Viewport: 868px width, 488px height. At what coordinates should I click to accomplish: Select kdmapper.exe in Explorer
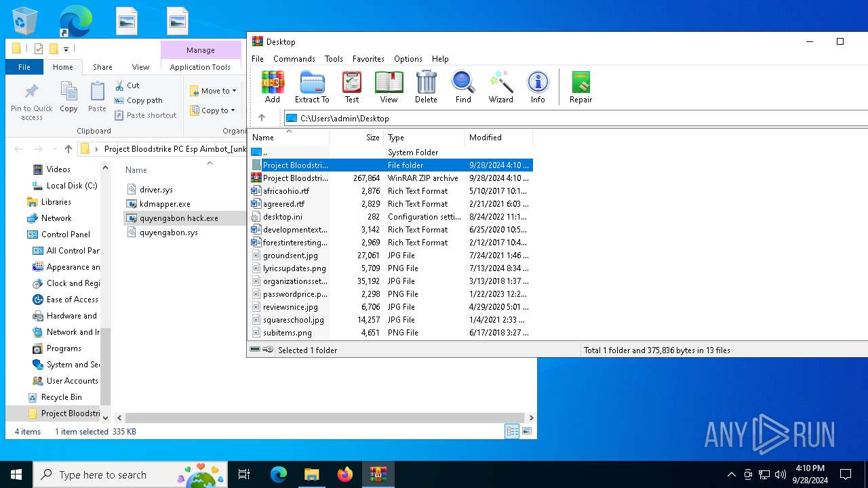pos(165,204)
